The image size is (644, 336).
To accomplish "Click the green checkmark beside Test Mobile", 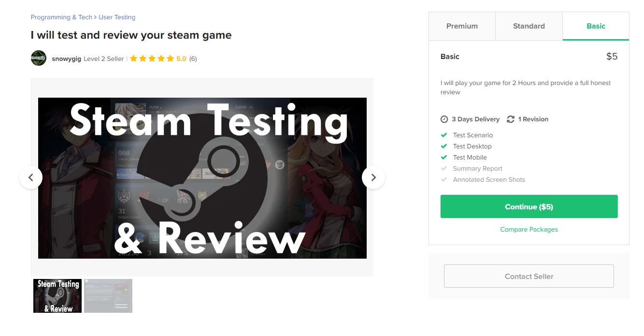I will coord(444,157).
